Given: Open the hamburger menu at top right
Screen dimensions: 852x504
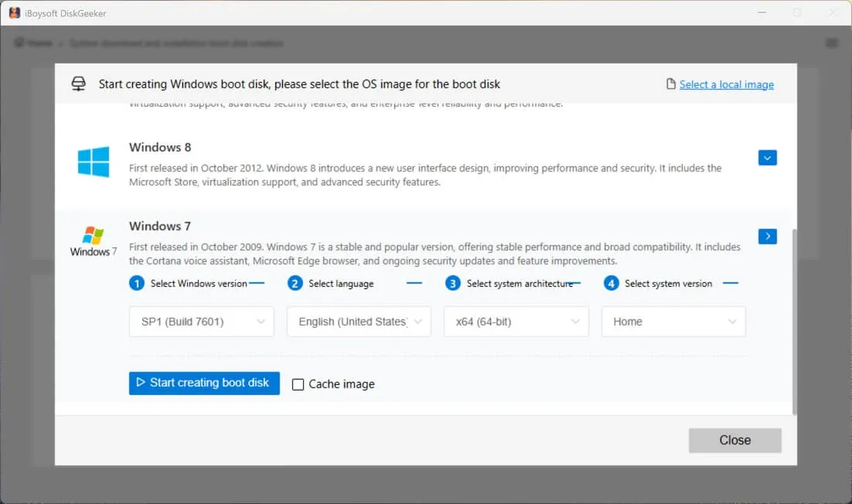Looking at the screenshot, I should click(x=832, y=43).
